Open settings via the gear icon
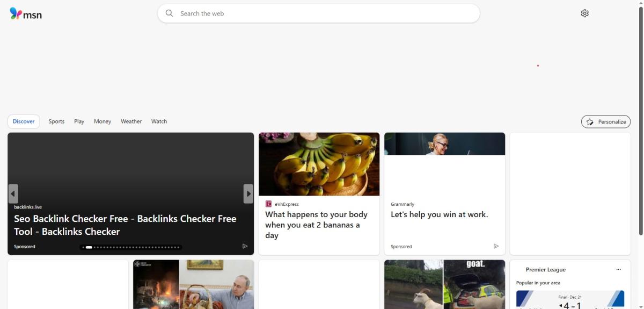Screen dimensions: 644x309 click(x=584, y=13)
